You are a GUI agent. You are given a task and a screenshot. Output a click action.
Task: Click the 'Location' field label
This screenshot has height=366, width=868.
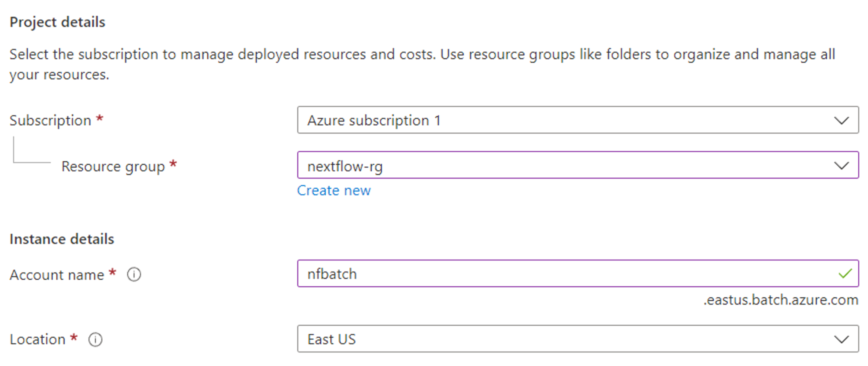pos(37,339)
